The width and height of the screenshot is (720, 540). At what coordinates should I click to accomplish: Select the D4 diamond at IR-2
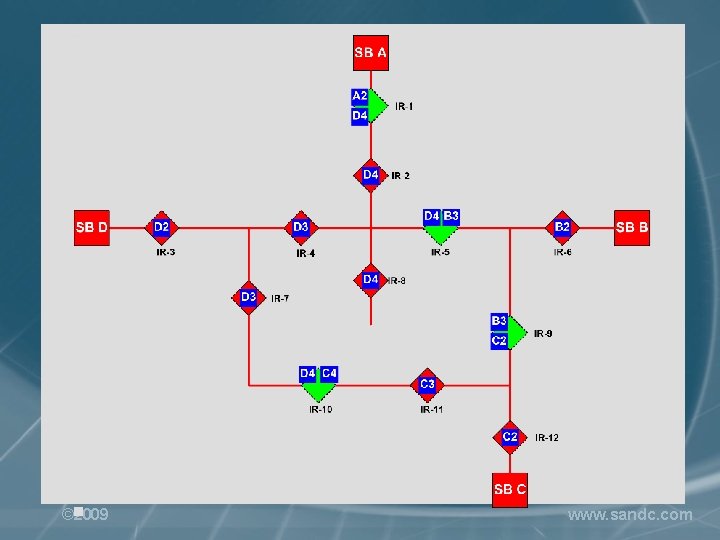point(371,175)
